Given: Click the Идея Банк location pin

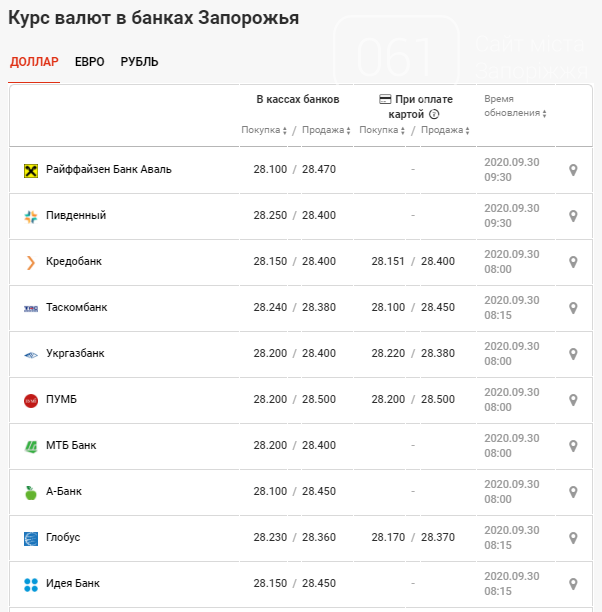Looking at the screenshot, I should click(573, 584).
